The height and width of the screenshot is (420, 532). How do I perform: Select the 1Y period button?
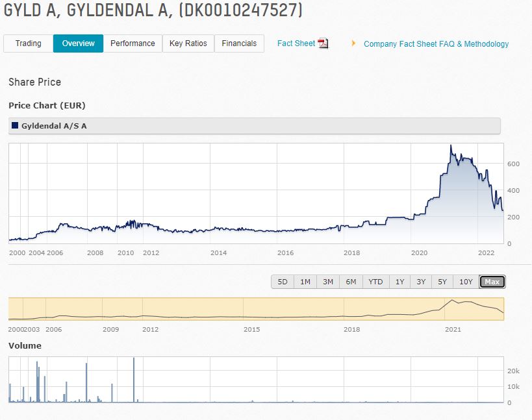pyautogui.click(x=399, y=282)
